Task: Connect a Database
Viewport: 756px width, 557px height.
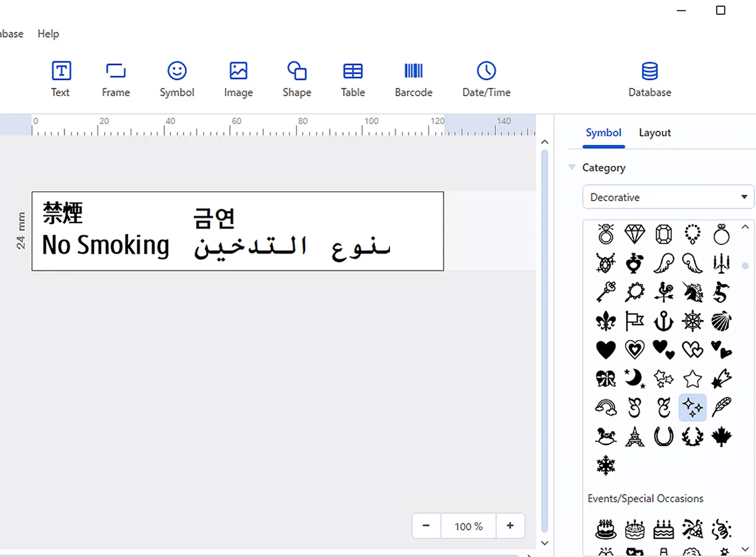Action: tap(649, 79)
